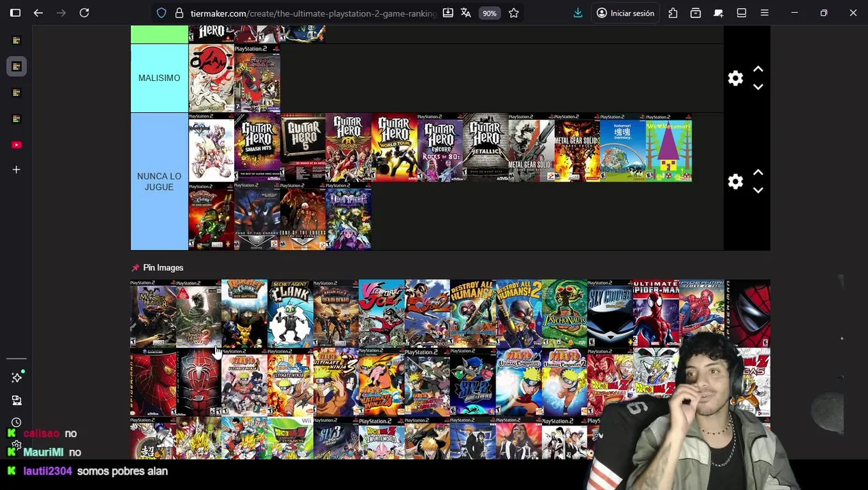Screen dimensions: 868x490
Task: Select Guitar Hero World Tour cover
Action: coord(393,148)
